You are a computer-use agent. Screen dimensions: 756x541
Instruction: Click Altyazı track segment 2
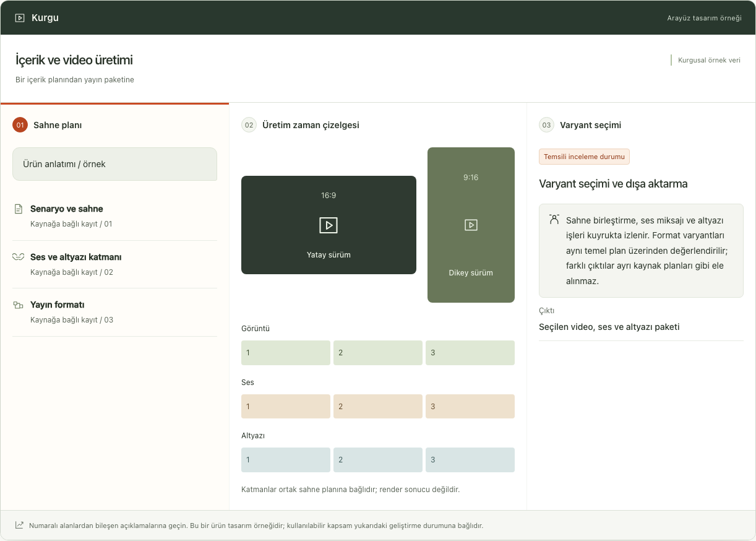pos(378,460)
